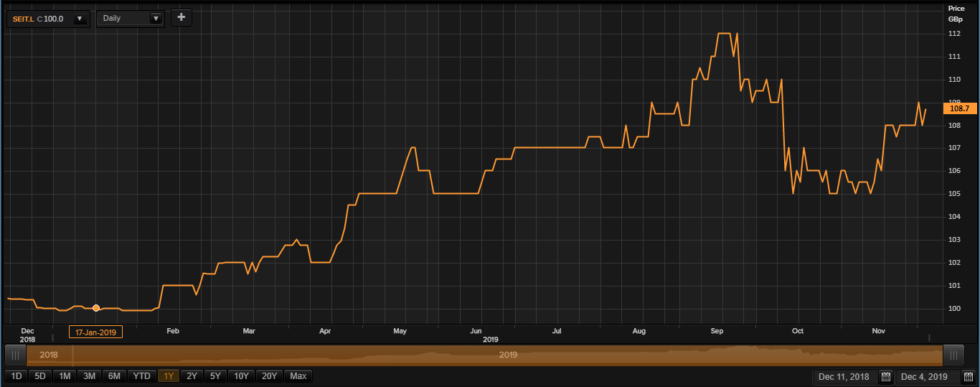Screen dimensions: 980x387
Task: Choose the YTD time range
Action: (x=141, y=376)
